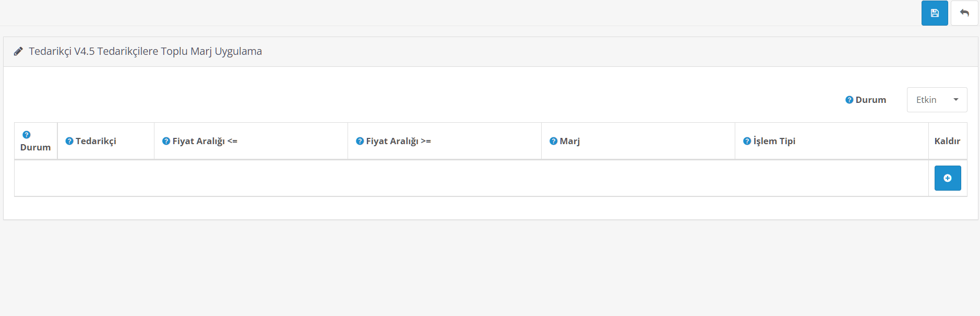
Task: Click help icon for Fiyat Aralığı <=
Action: 166,141
